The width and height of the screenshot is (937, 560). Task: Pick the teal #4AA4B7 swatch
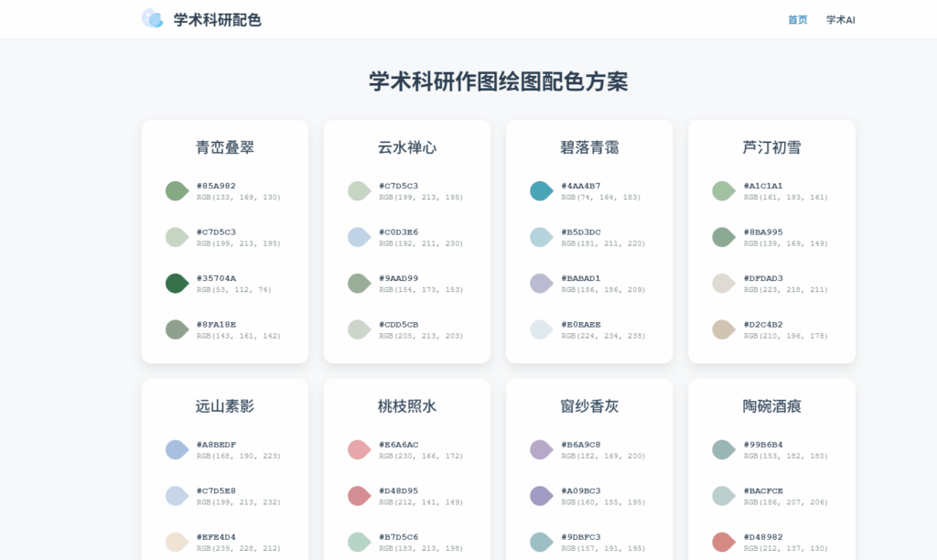(542, 190)
